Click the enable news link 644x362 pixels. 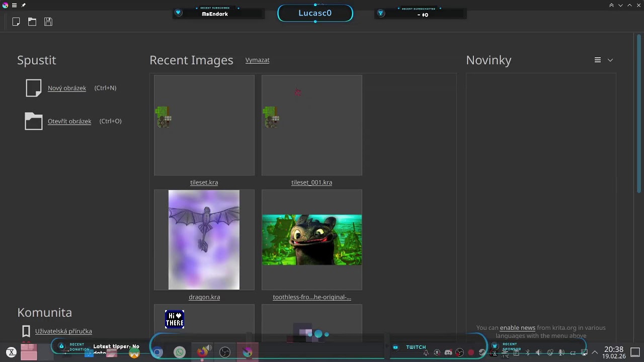518,328
